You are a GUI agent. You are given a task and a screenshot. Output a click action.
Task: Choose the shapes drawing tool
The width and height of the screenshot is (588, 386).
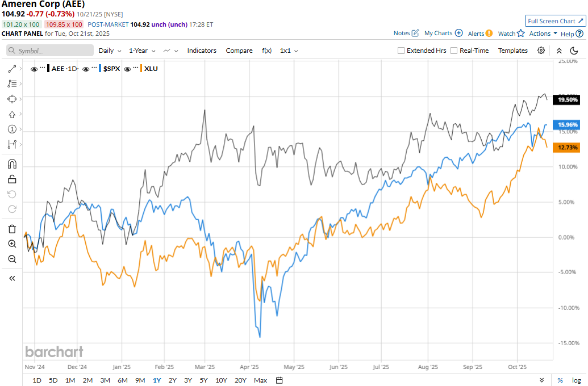click(x=12, y=99)
